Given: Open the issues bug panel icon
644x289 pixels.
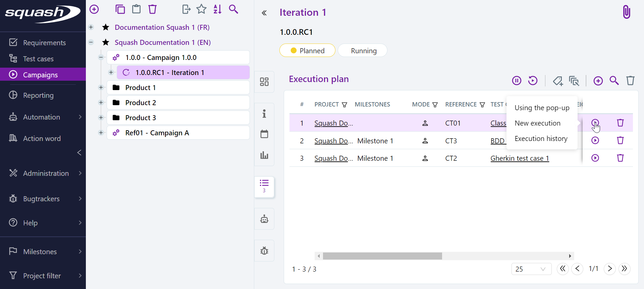Looking at the screenshot, I should click(264, 251).
